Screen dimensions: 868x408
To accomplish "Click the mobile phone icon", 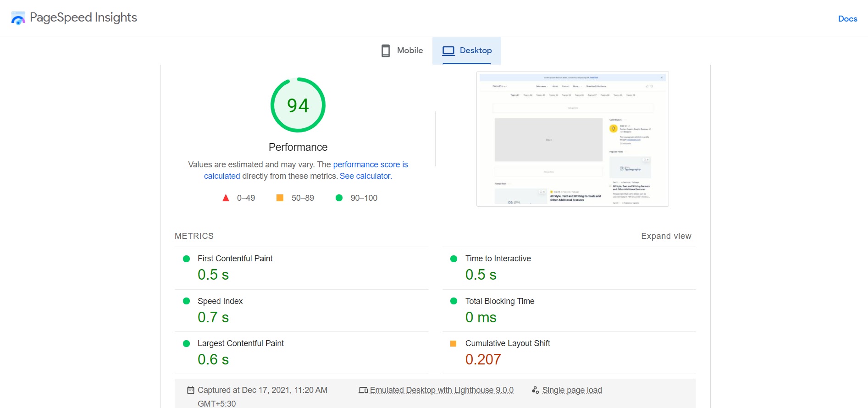I will point(386,50).
